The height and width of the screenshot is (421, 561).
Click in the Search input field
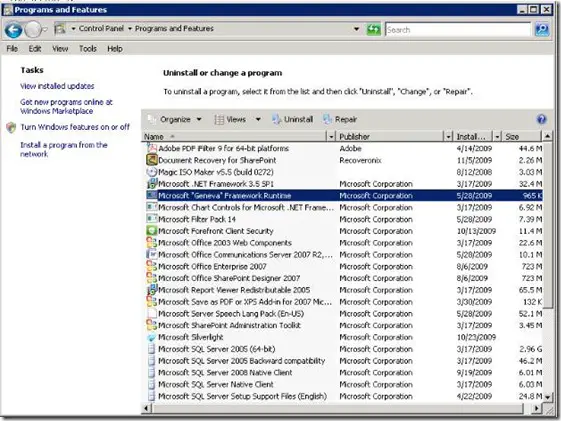tap(458, 30)
